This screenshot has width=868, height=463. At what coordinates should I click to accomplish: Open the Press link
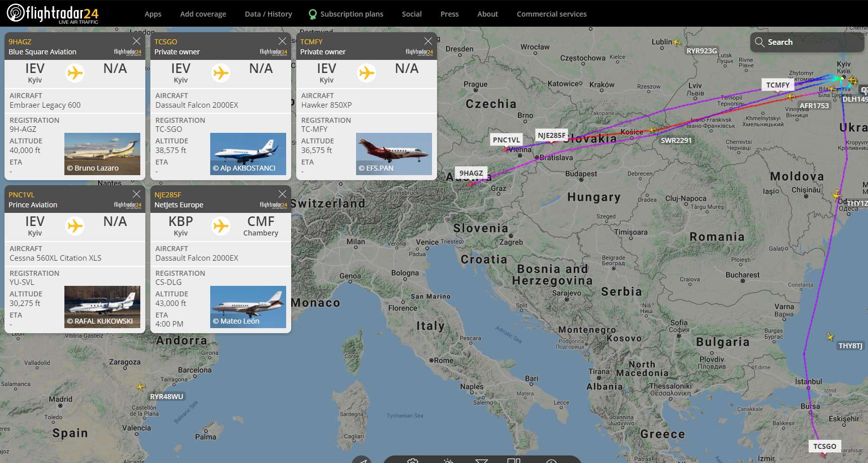point(450,14)
